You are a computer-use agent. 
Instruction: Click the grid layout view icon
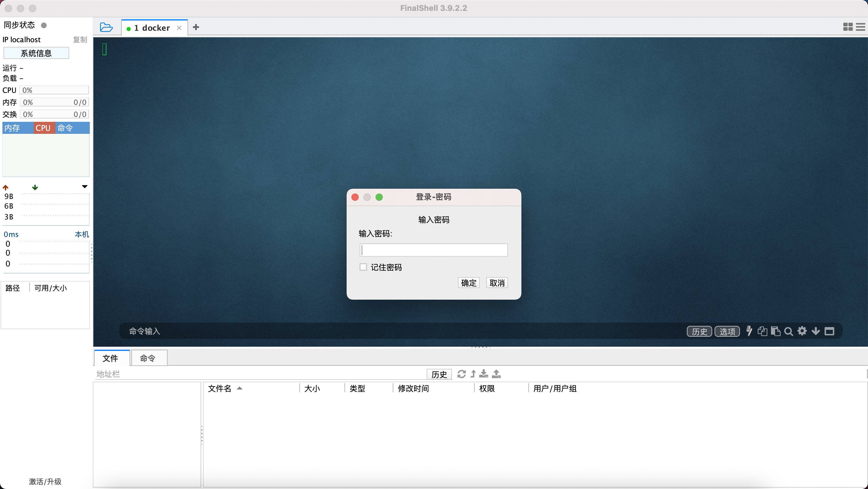click(x=848, y=27)
